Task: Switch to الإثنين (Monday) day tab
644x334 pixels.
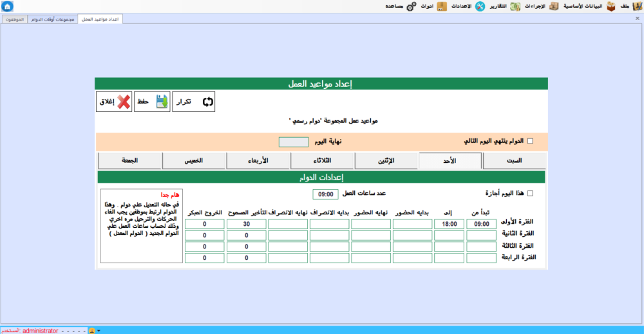Action: coord(386,161)
